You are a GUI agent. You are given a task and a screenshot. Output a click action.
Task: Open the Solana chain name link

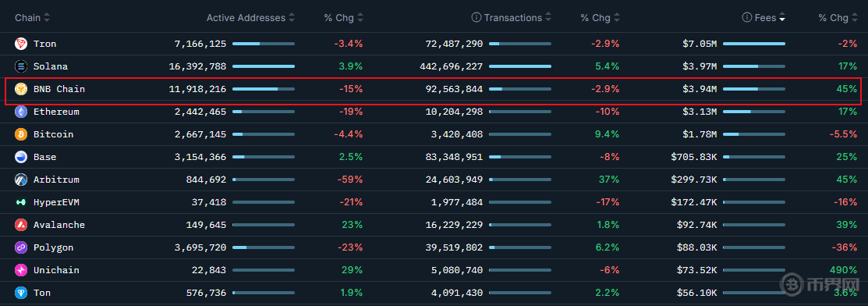click(51, 66)
